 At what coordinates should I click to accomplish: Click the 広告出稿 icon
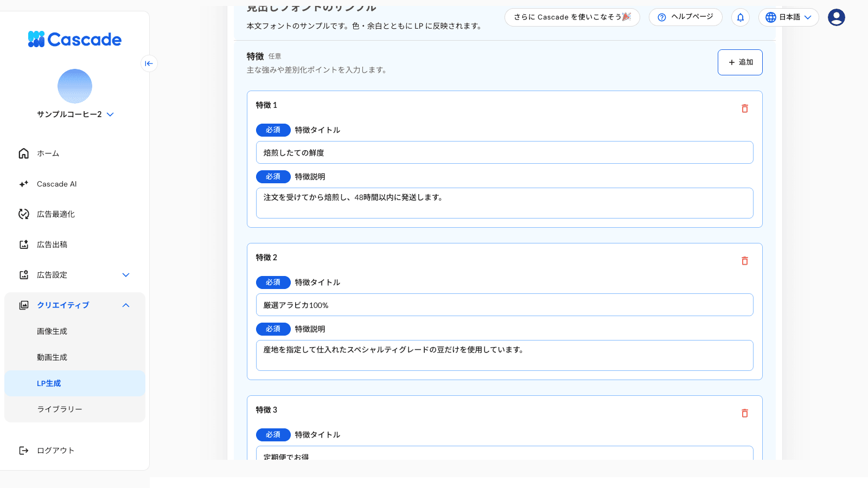point(24,245)
